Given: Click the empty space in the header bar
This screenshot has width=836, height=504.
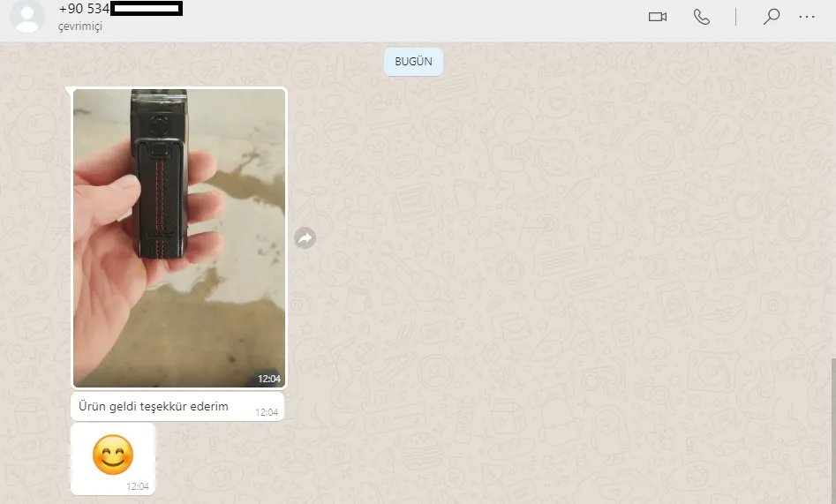Looking at the screenshot, I should [397, 19].
